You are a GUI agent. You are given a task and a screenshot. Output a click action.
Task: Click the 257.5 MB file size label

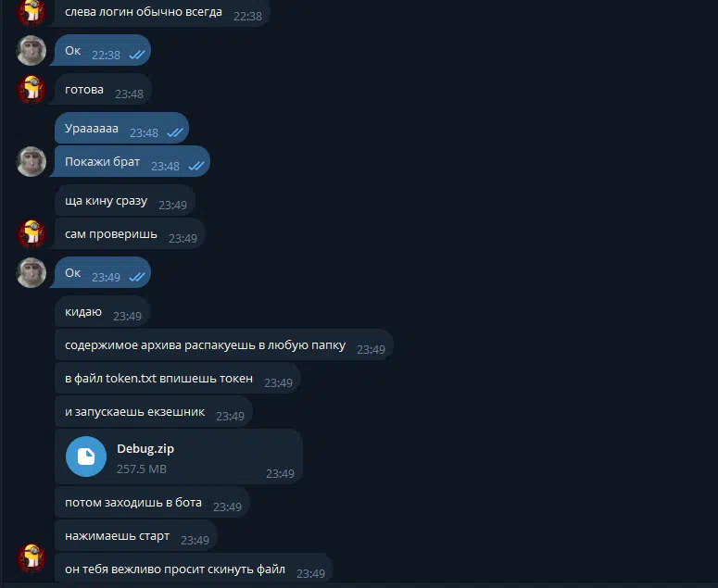tap(142, 469)
